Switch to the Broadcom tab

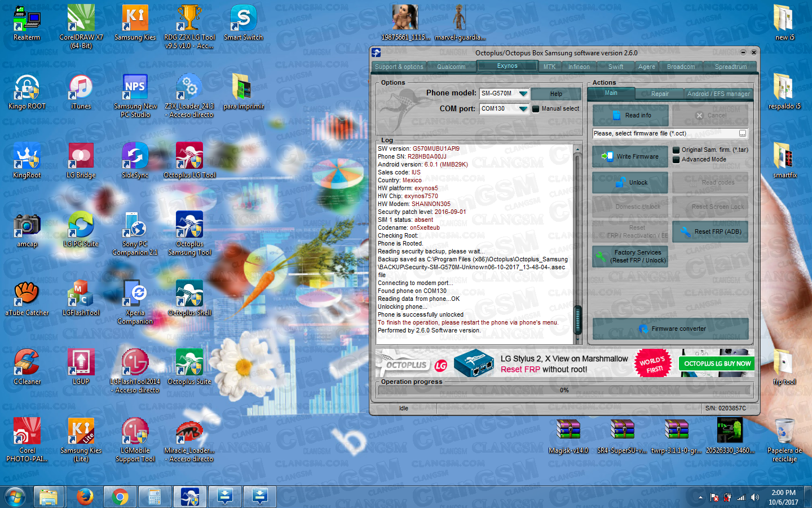[x=681, y=67]
